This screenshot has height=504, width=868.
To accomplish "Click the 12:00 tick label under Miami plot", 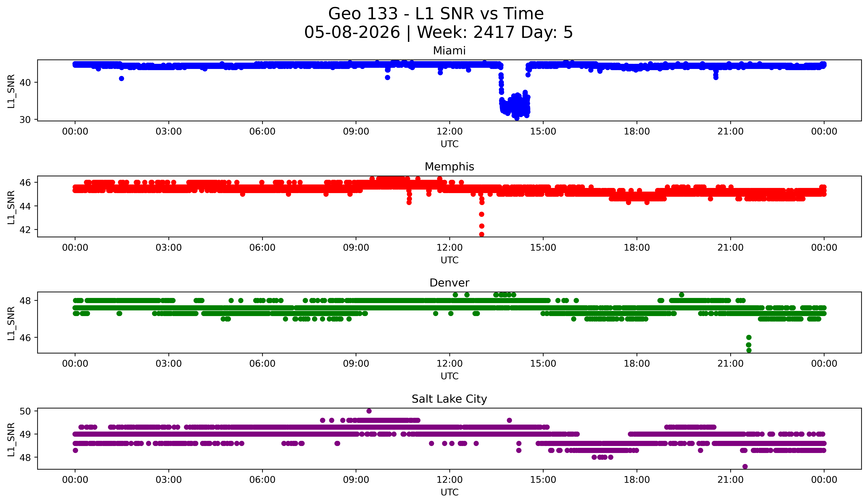I will [450, 132].
